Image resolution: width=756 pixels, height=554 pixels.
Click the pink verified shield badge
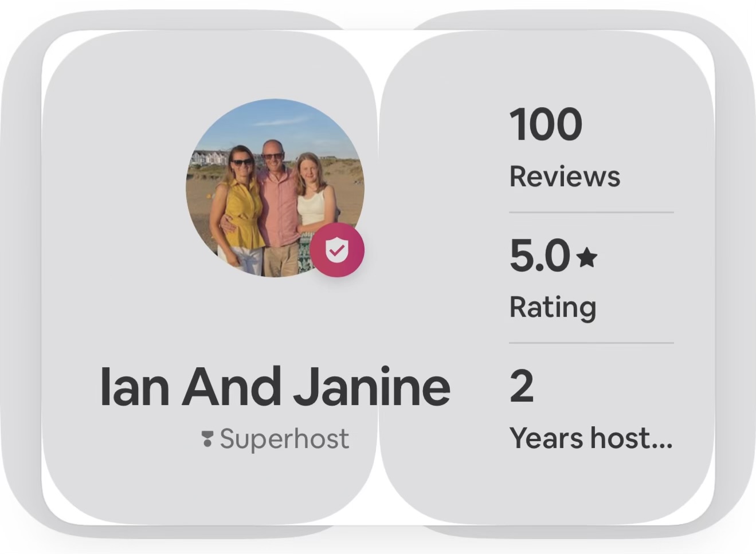337,250
